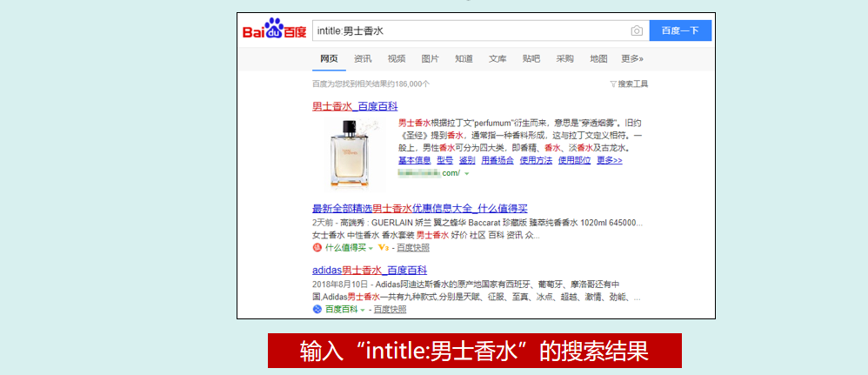Open the 型号 sublink
Viewport: 868px width, 375px height.
[x=445, y=161]
